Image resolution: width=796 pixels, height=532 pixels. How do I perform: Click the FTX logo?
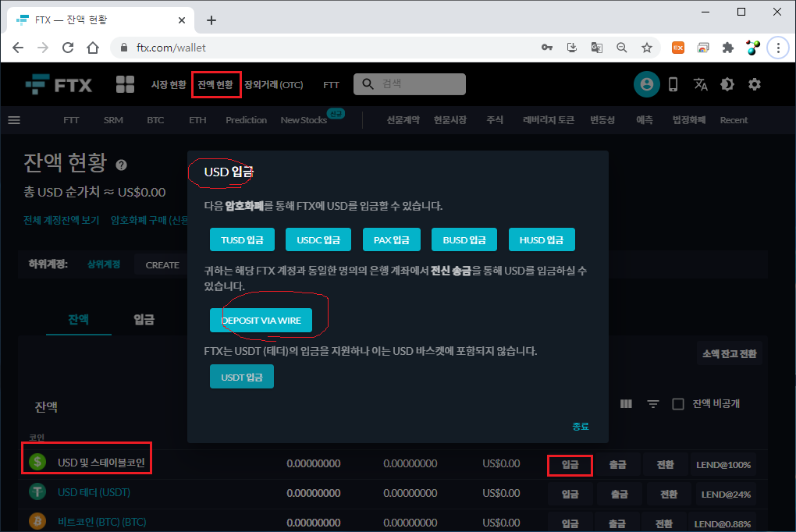pyautogui.click(x=59, y=85)
